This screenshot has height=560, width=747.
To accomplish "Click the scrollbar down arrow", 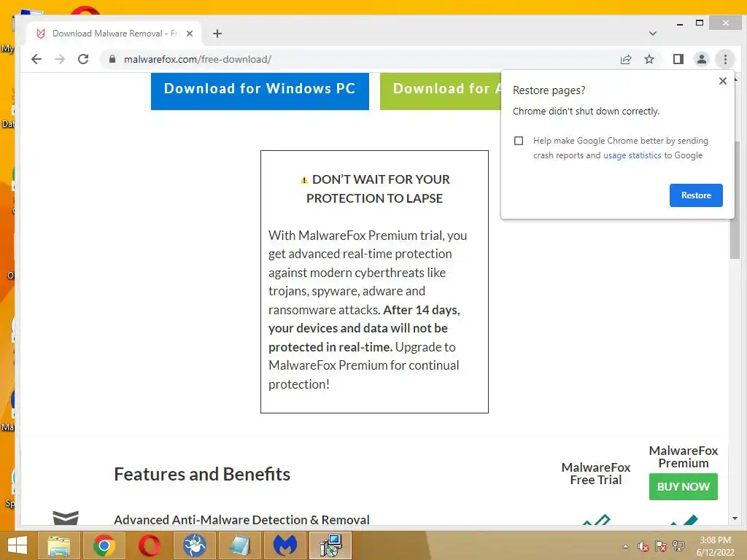I will click(735, 518).
